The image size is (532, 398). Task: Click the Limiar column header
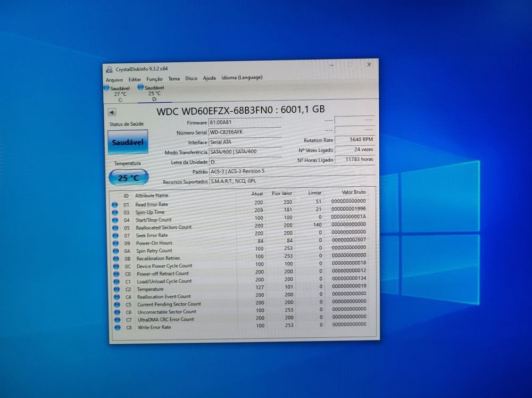[x=315, y=193]
